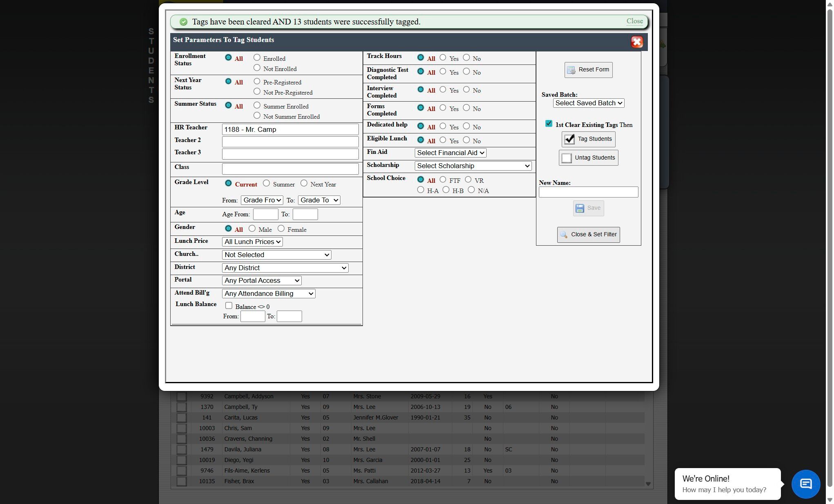Open the live chat bubble icon
Screen dimensions: 834x504
805,484
